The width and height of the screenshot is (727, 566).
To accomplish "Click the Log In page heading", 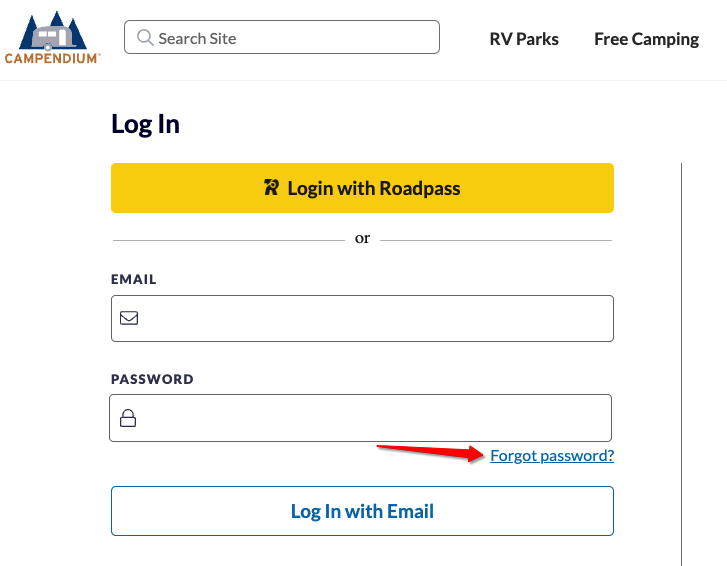I will coord(145,124).
